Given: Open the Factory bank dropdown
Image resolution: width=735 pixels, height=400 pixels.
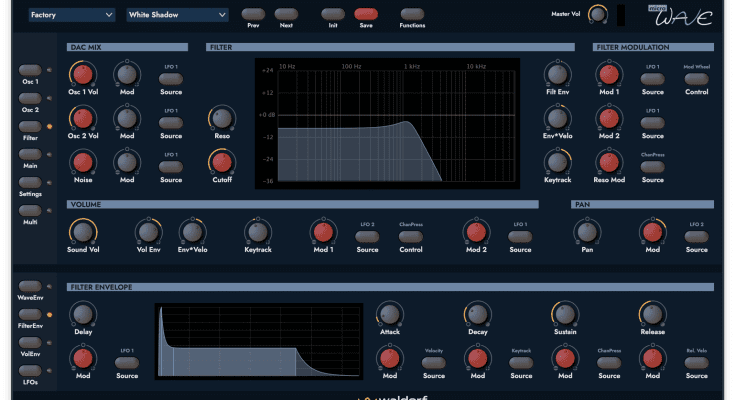Looking at the screenshot, I should click(72, 15).
